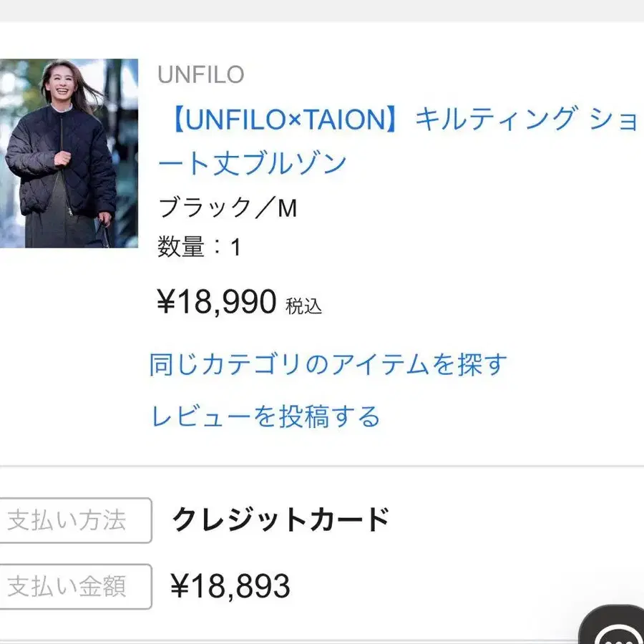644x644 pixels.
Task: Click the gray bar above the order card
Action: tap(322, 10)
